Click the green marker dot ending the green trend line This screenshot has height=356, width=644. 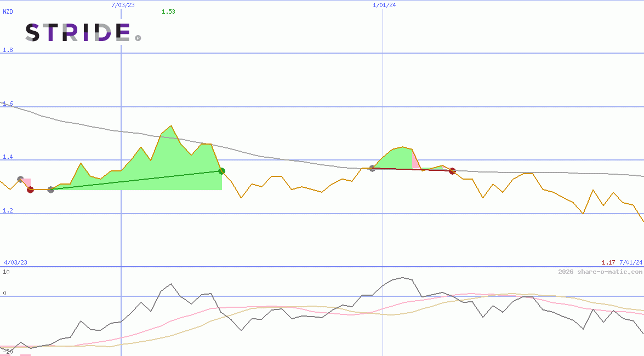(221, 171)
